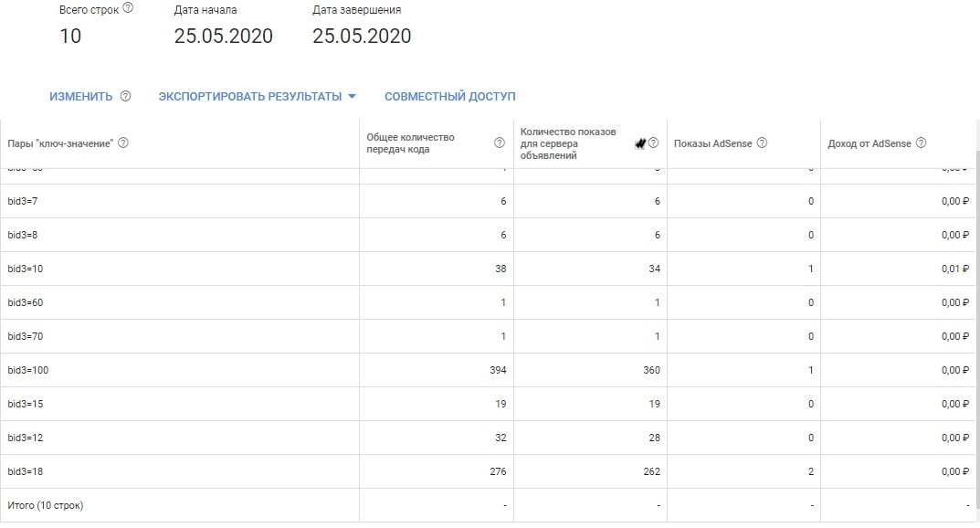
Task: Open help icon for "Показы AdSense"
Action: [x=762, y=143]
